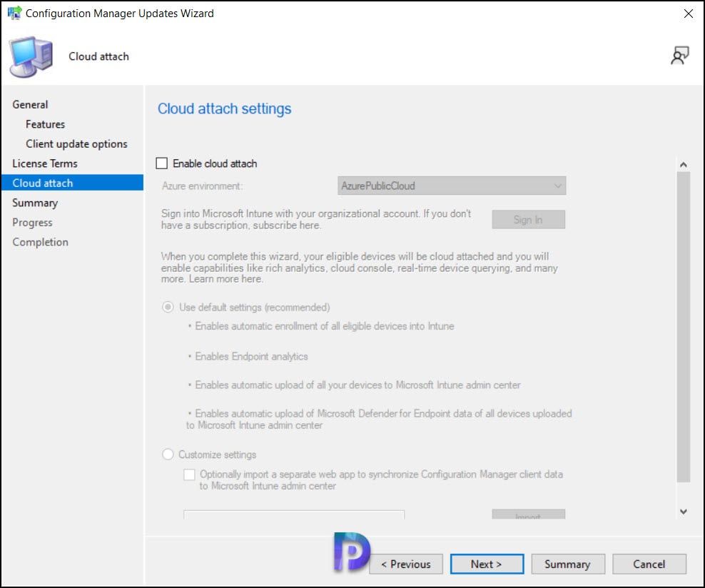Enable cloud attach checkbox
Viewport: 705px width, 588px height.
click(161, 163)
